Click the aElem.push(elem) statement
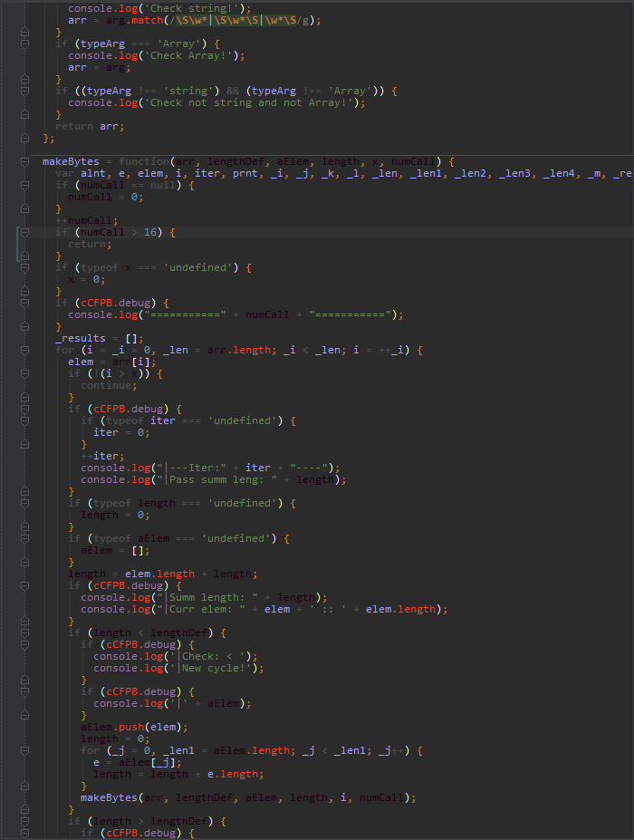The height and width of the screenshot is (840, 634). click(134, 727)
